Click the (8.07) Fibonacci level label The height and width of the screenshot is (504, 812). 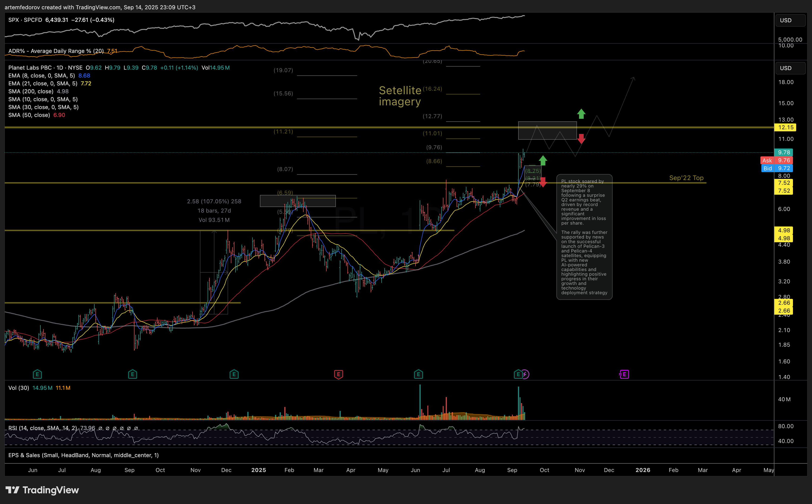pos(285,169)
